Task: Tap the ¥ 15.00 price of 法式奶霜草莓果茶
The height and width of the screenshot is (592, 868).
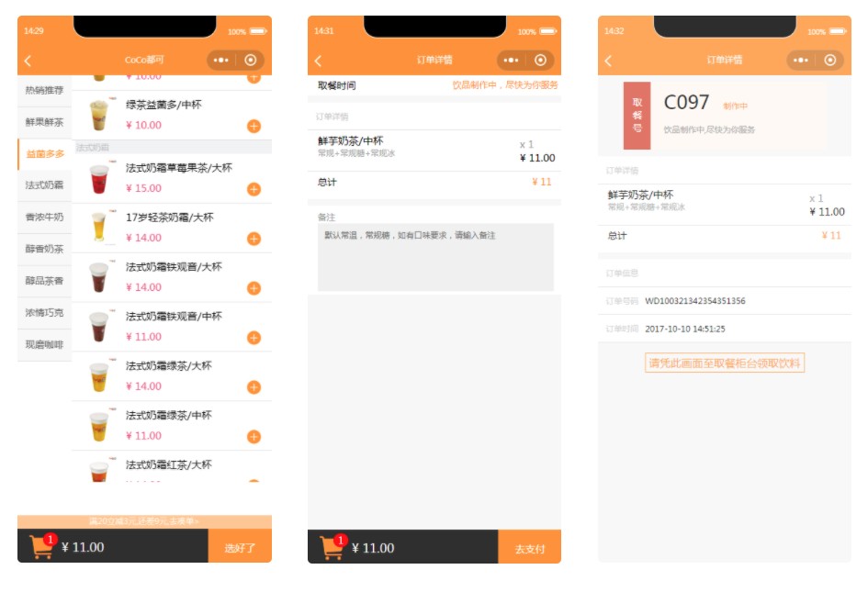Action: [143, 188]
